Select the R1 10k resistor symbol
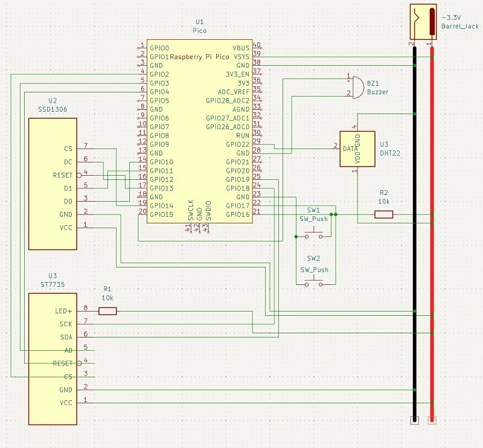 tap(107, 311)
